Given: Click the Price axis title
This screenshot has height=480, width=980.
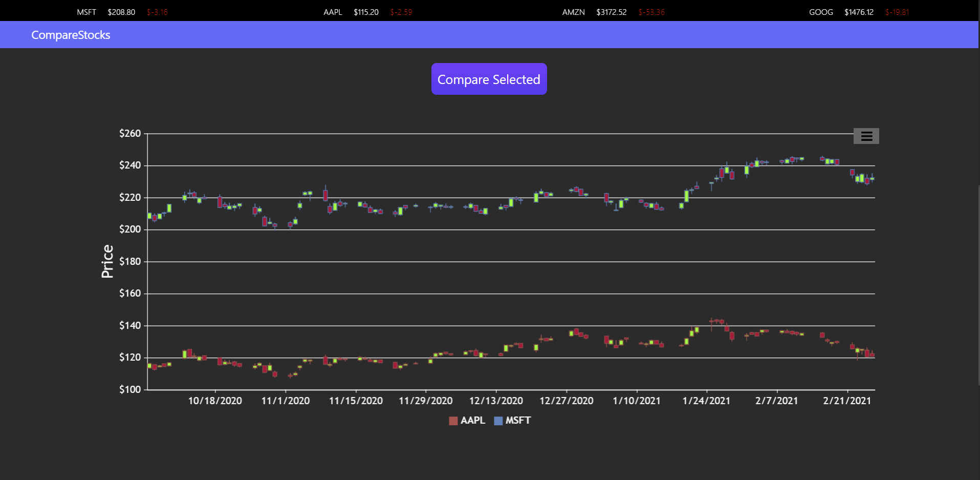Looking at the screenshot, I should point(107,261).
